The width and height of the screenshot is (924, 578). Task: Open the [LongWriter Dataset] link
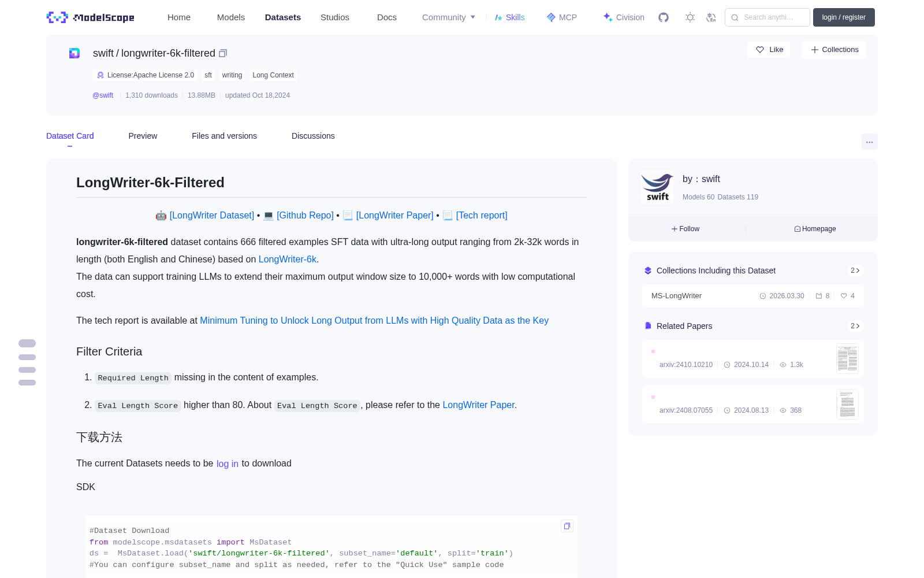point(212,215)
